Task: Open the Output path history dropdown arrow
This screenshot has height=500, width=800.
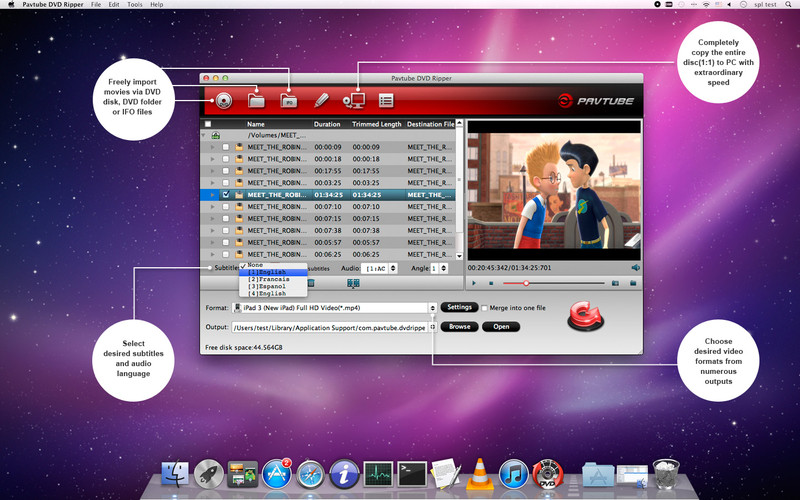Action: coord(433,327)
